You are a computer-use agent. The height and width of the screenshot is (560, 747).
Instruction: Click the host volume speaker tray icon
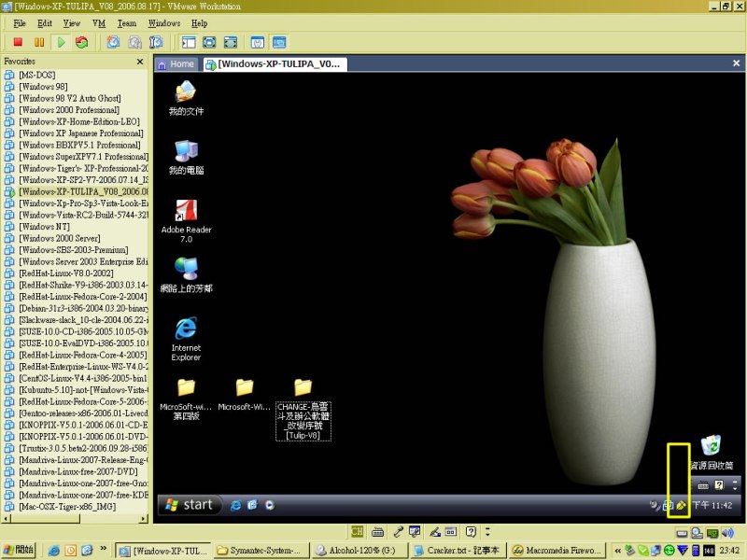(728, 533)
